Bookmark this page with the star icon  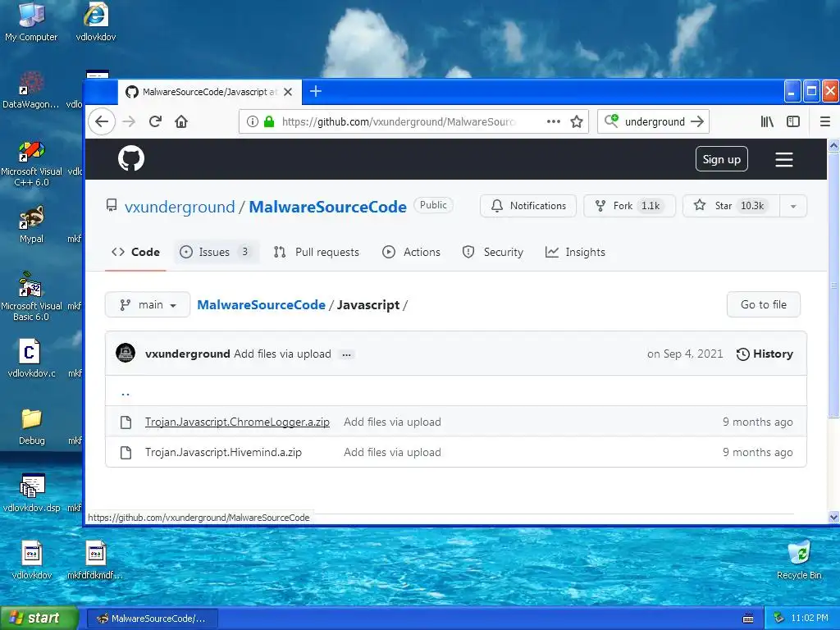577,121
